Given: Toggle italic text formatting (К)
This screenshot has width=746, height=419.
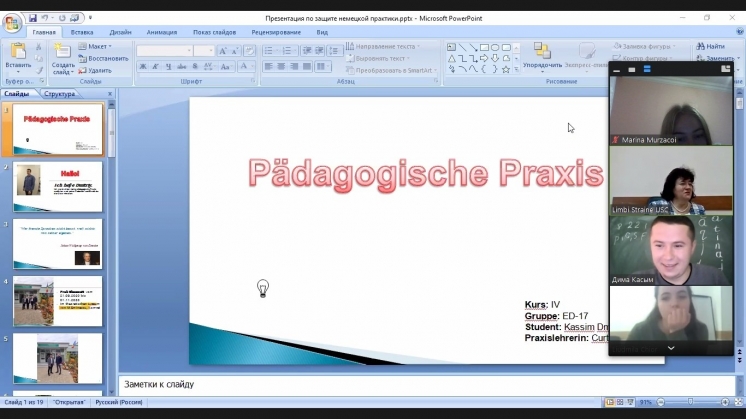Looking at the screenshot, I should [x=156, y=67].
